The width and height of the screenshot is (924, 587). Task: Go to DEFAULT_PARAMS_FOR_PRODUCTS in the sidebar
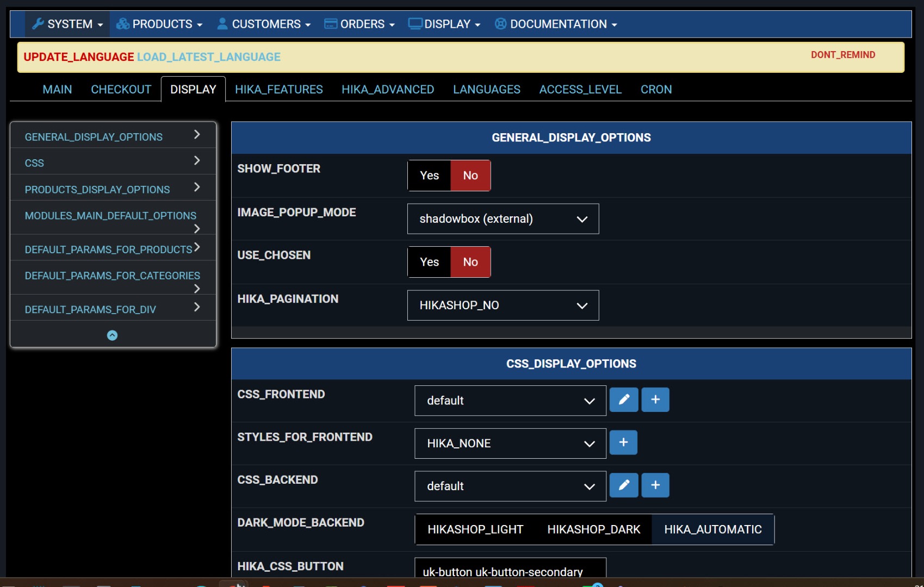(113, 248)
